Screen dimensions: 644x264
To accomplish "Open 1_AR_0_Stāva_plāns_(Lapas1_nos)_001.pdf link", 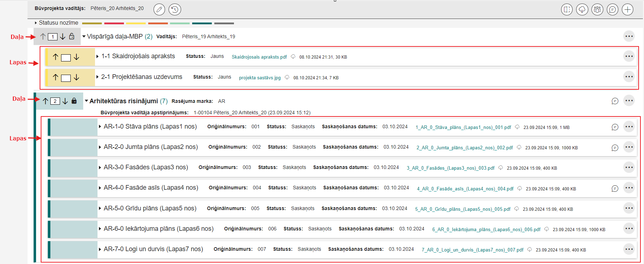I will click(x=463, y=127).
